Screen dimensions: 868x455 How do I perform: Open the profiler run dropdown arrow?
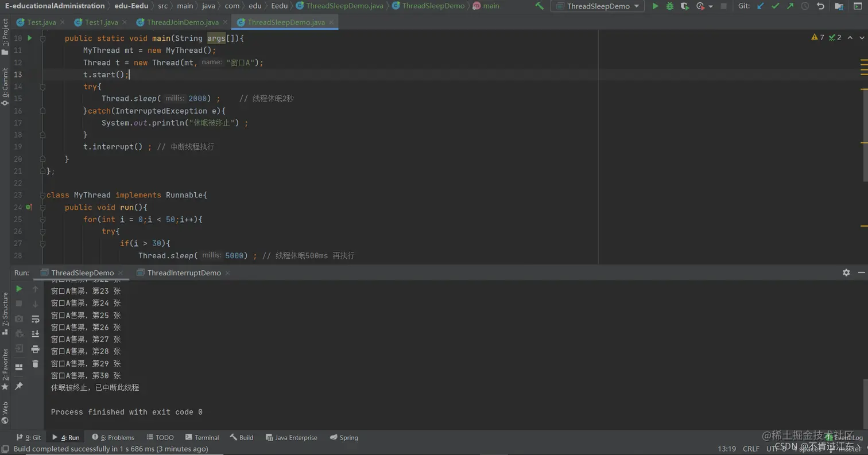tap(711, 6)
